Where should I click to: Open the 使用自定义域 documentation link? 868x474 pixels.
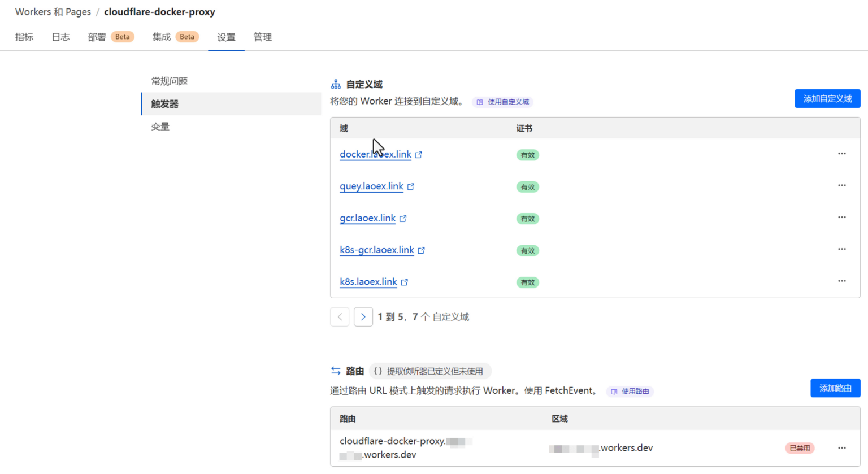coord(502,102)
